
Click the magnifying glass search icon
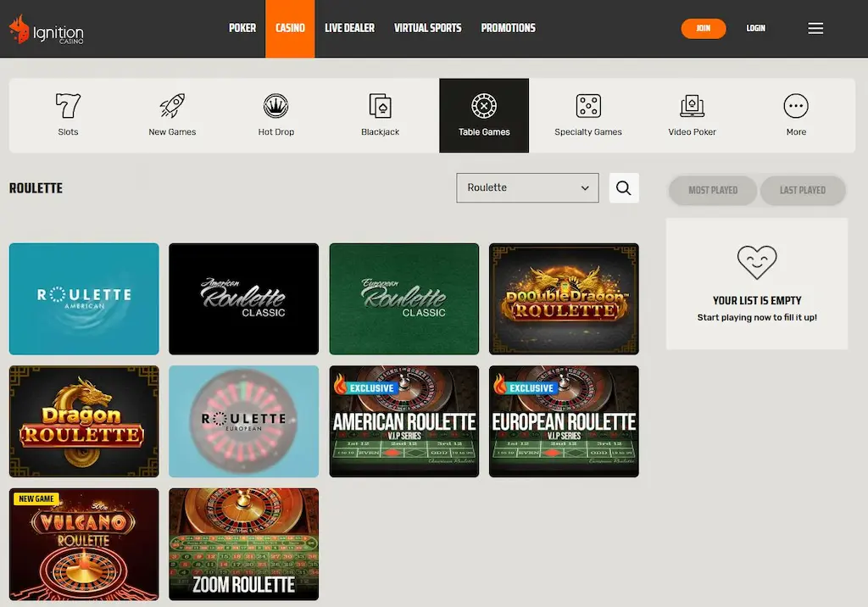624,187
